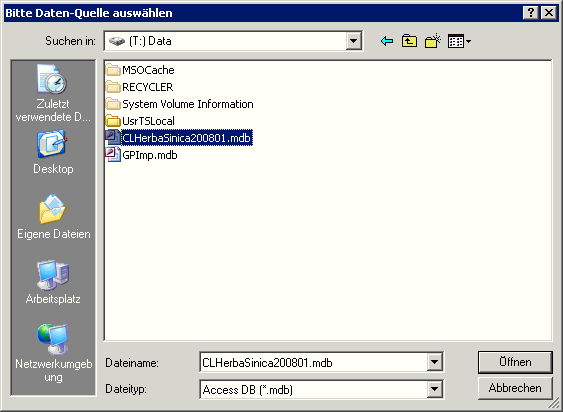Click the Öffnen button
This screenshot has height=412, width=563.
(x=515, y=362)
